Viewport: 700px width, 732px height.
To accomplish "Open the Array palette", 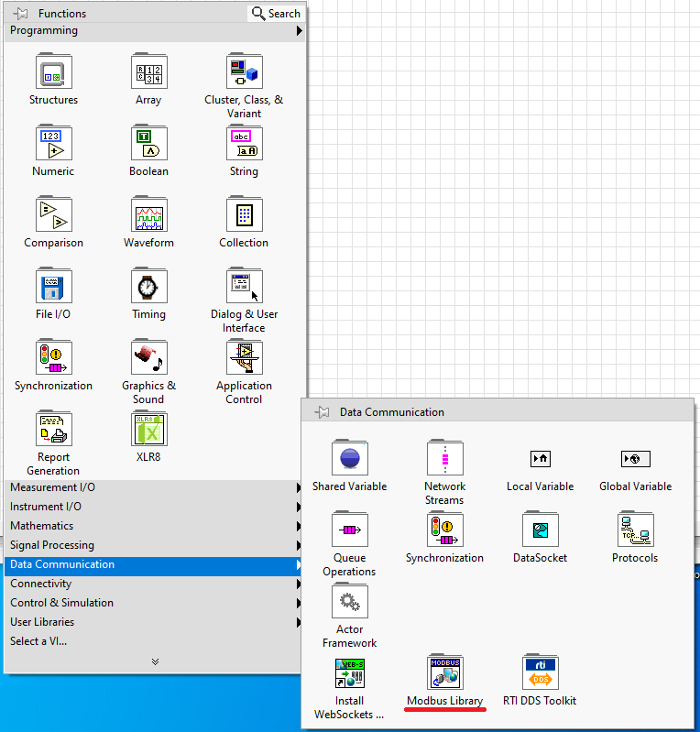I will (149, 71).
